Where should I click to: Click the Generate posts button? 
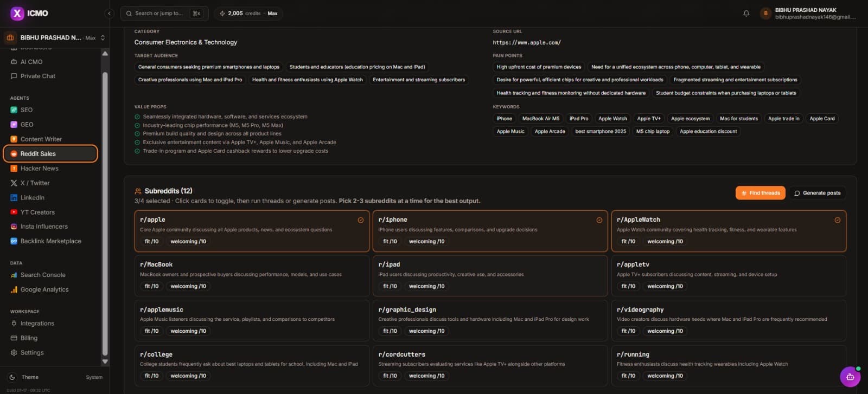point(817,193)
